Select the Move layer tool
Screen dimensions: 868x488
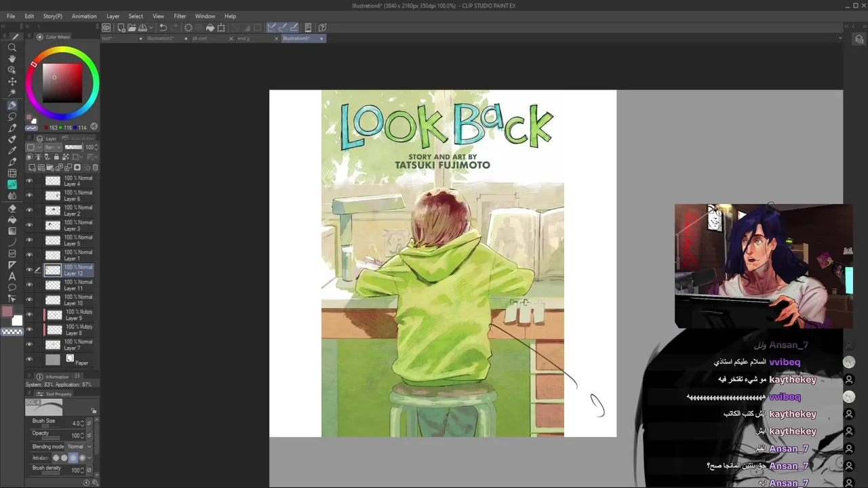pyautogui.click(x=12, y=81)
